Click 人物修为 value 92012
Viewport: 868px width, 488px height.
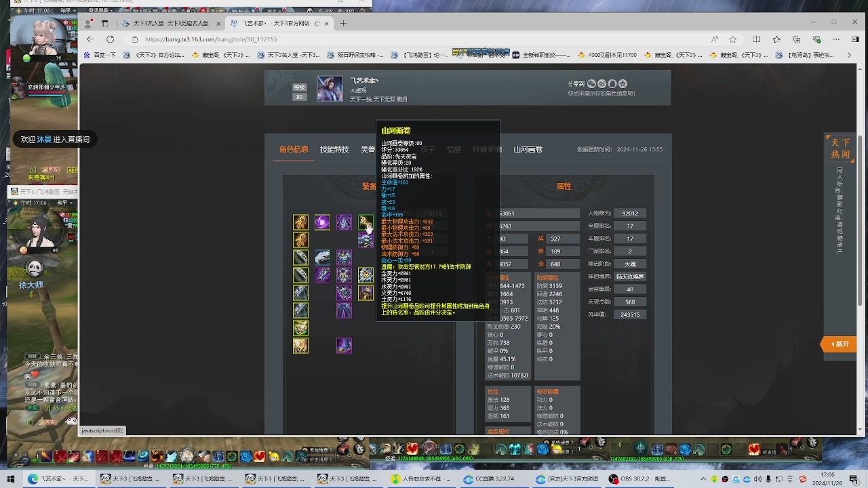630,213
